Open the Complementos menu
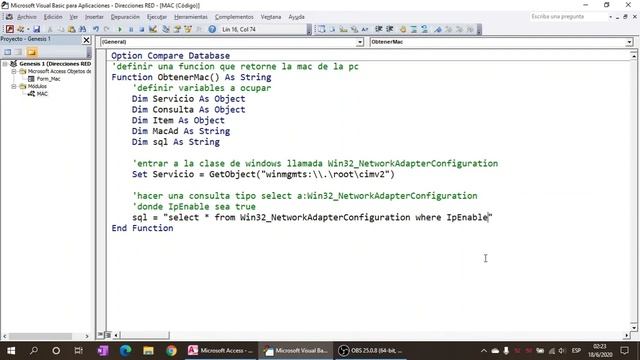The image size is (640, 360). pyautogui.click(x=234, y=17)
